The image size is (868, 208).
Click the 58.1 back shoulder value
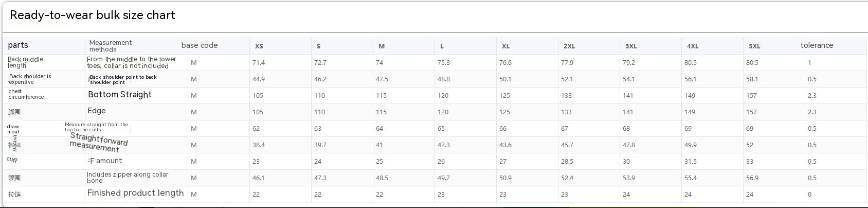click(x=752, y=79)
